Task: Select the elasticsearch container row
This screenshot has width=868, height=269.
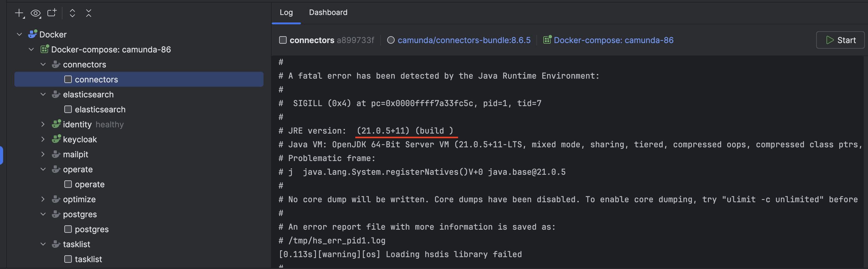Action: point(139,110)
